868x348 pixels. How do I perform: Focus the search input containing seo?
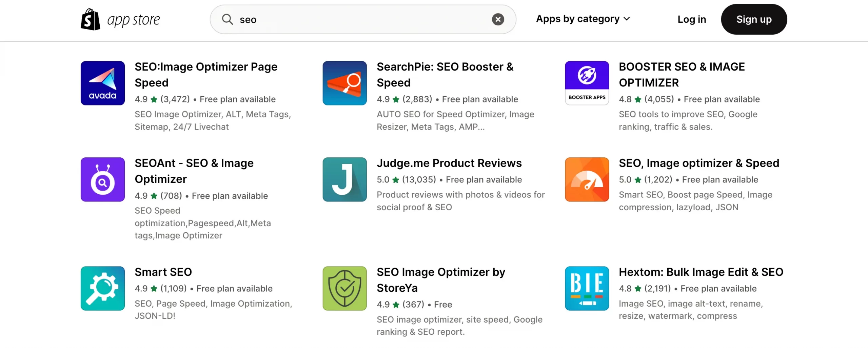(363, 19)
